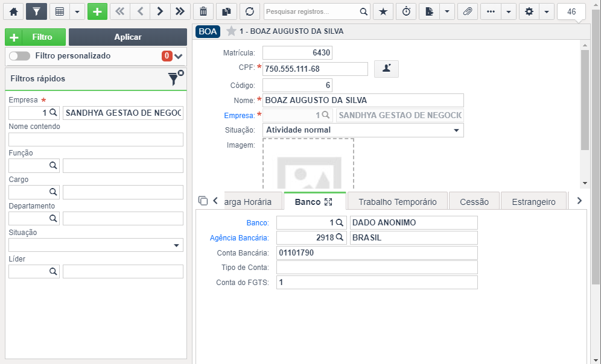Click the Tipo de Conta field

377,267
